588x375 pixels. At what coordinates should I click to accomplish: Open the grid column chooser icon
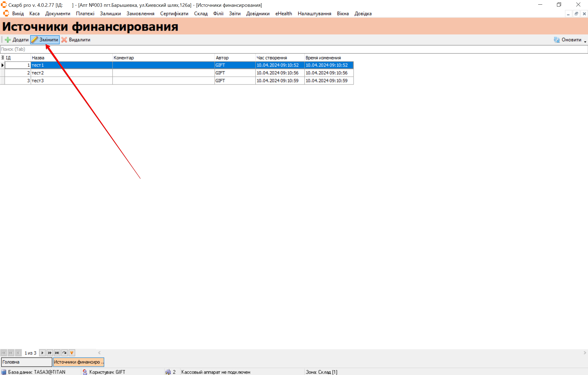coord(2,58)
